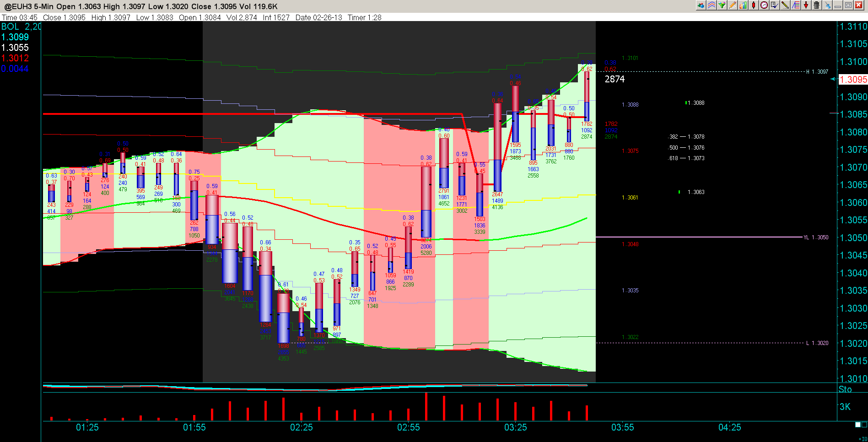Click the blue 0.0044 band width value
The width and height of the screenshot is (868, 442).
[15, 69]
